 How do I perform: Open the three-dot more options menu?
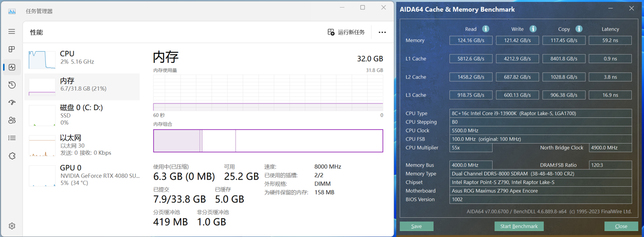(382, 32)
